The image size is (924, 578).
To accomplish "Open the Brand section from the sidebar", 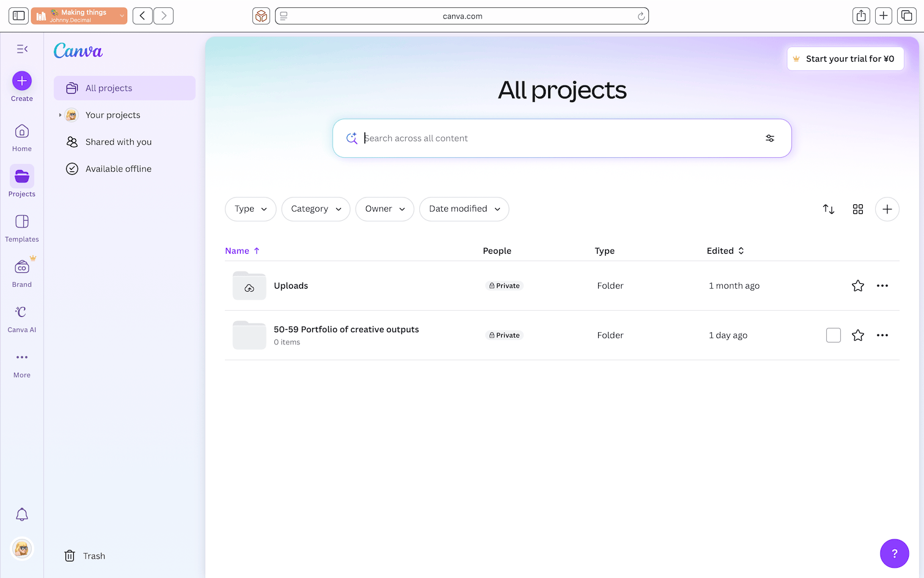I will click(21, 267).
